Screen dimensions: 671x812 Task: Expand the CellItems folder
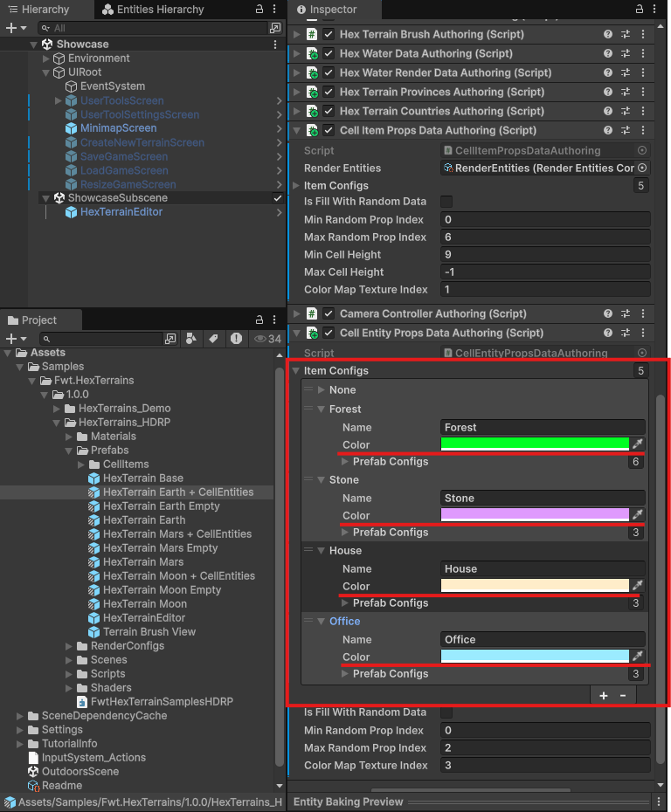pos(81,464)
